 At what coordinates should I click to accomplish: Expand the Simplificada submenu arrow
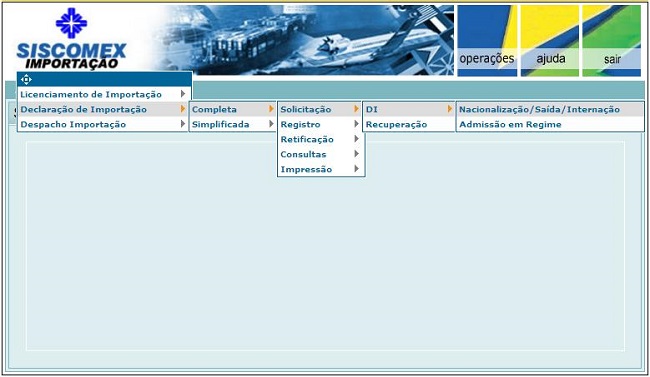(271, 124)
